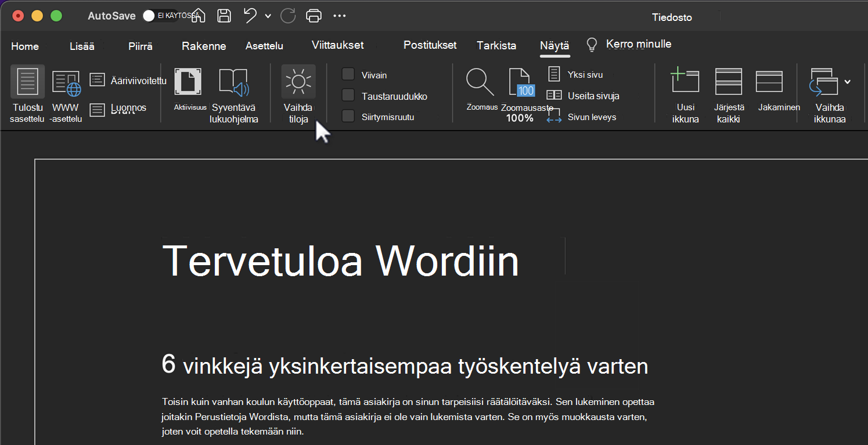868x445 pixels.
Task: Print document using the printer icon
Action: point(314,16)
